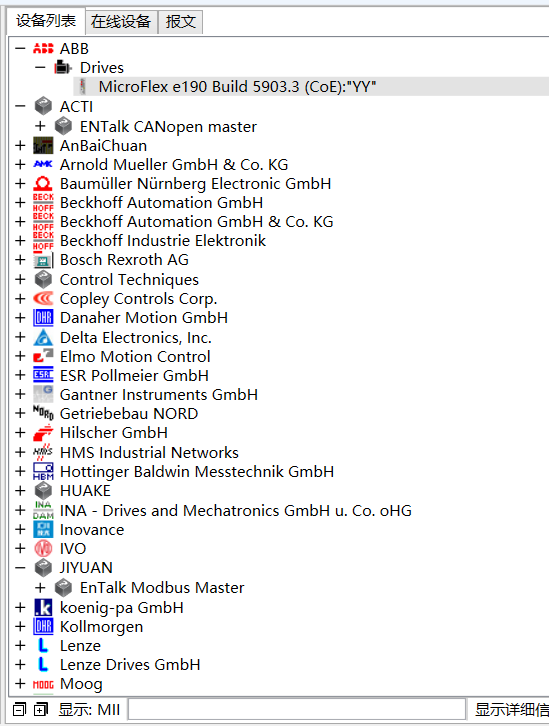Click the Baumüller Nürnberg logo icon

pos(43,183)
